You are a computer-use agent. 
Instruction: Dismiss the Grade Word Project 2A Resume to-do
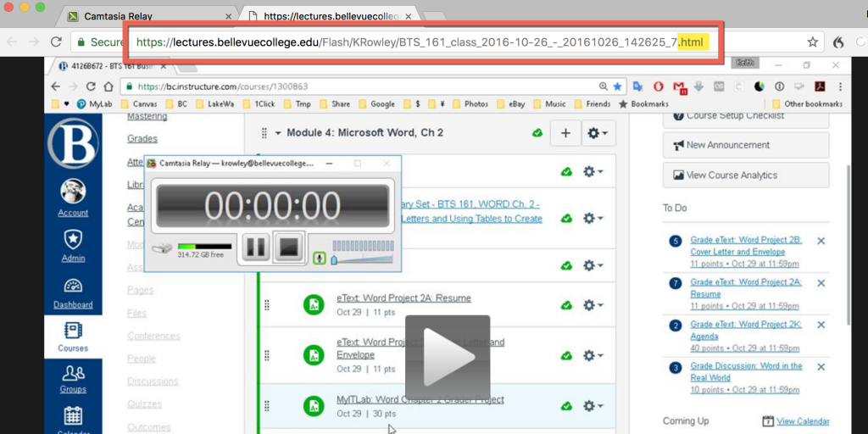point(821,283)
